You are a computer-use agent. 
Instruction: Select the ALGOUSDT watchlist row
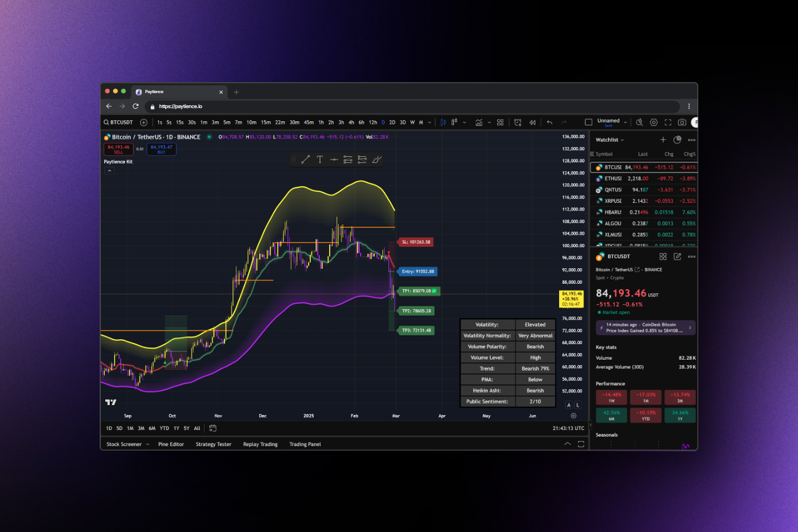[x=644, y=223]
